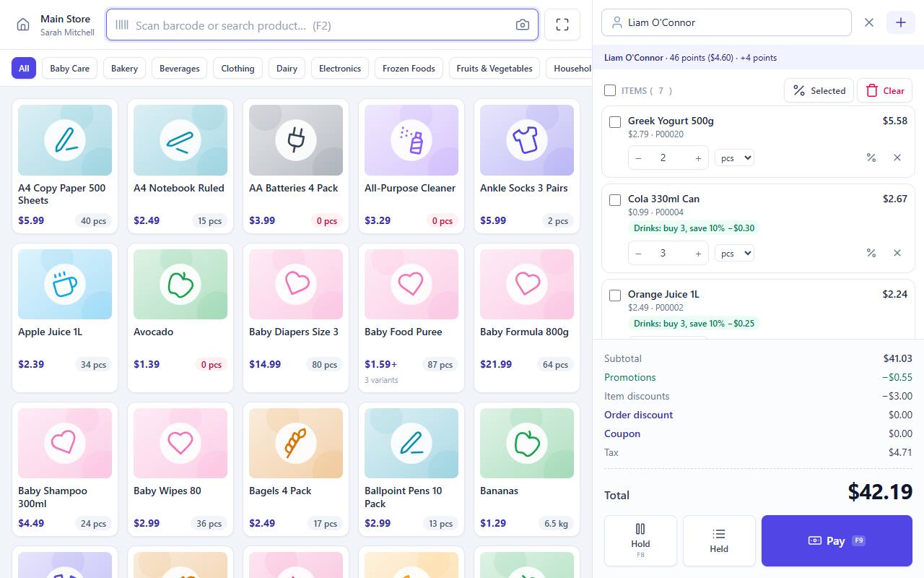
Task: Discount the Selected items
Action: [x=819, y=90]
